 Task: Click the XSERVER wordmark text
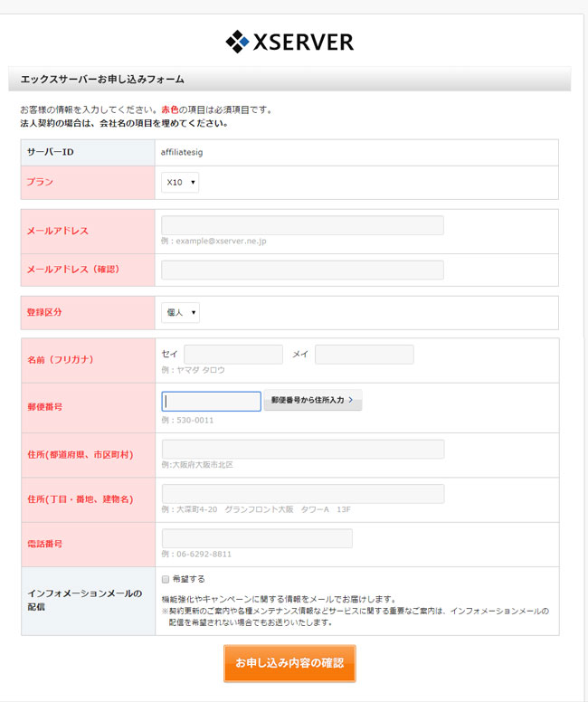pos(303,42)
